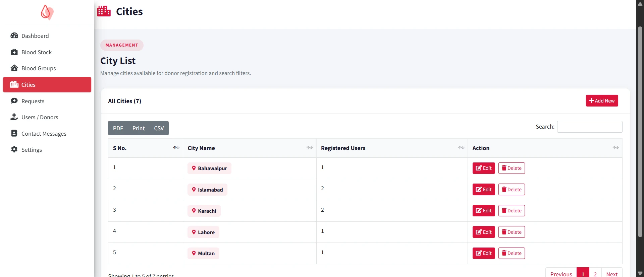Click the 'City List' heading
This screenshot has height=277, width=644.
pos(118,61)
